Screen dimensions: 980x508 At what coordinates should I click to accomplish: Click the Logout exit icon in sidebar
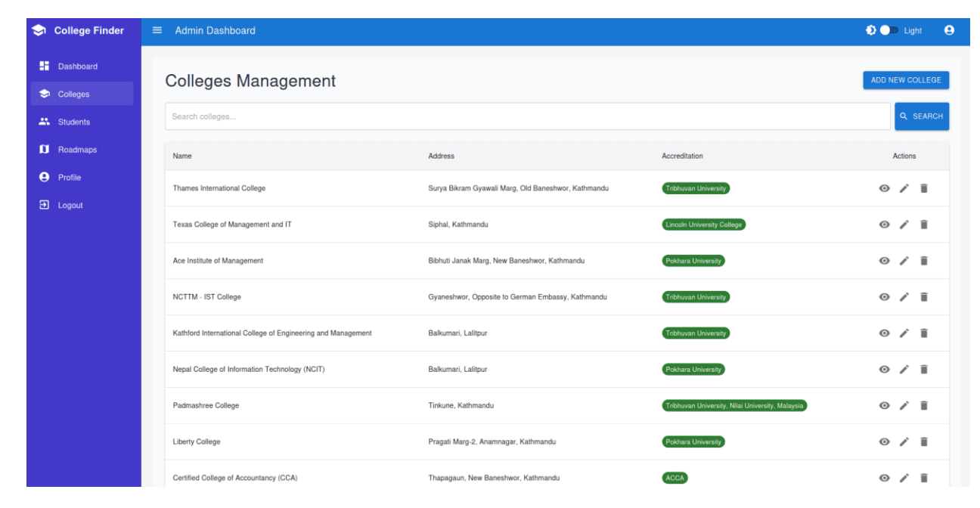click(x=45, y=205)
